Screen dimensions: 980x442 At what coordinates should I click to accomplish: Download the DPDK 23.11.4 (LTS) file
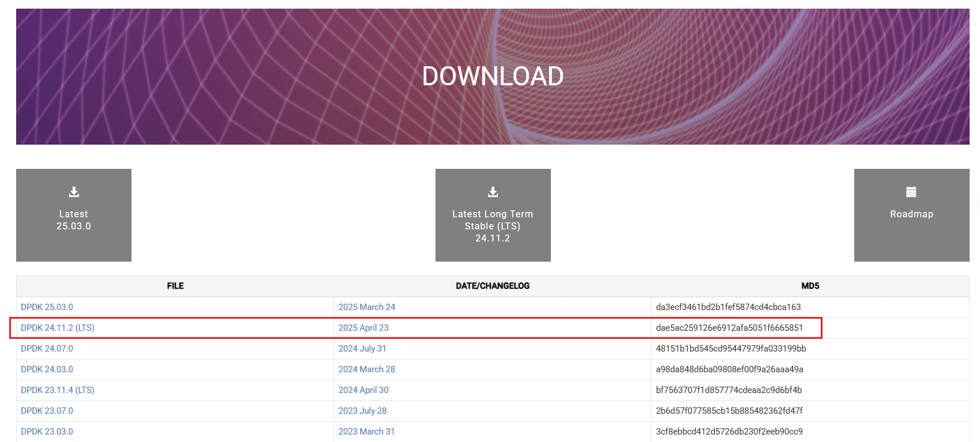click(57, 390)
